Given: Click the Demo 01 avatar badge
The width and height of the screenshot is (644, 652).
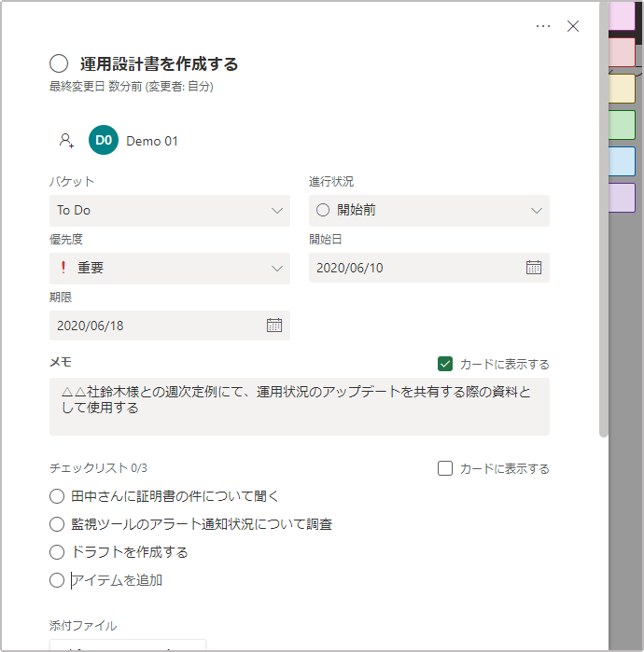Looking at the screenshot, I should [x=104, y=140].
